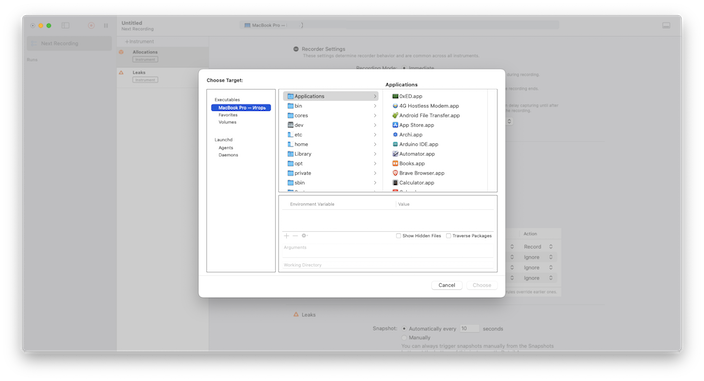Select the Android File Transfer.app icon

(395, 115)
